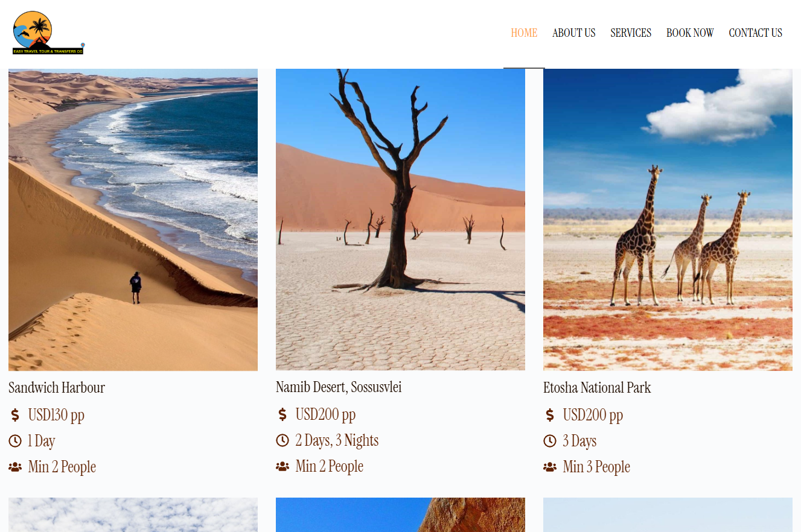The width and height of the screenshot is (801, 532).
Task: Click dollar icon under Etosha National Park
Action: coord(550,415)
